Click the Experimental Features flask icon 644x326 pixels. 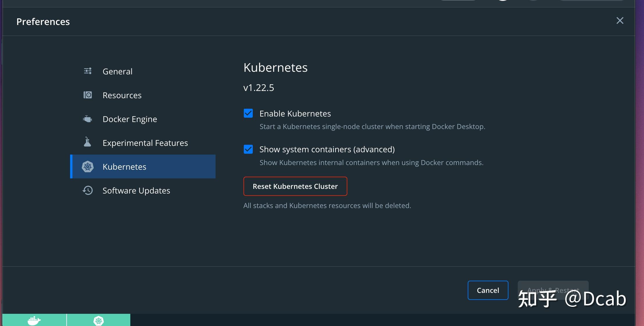coord(87,142)
